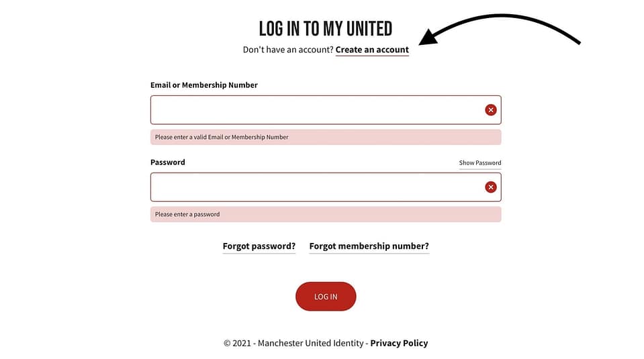Click the 'Don't have an account?' text
The height and width of the screenshot is (359, 644).
(x=288, y=50)
